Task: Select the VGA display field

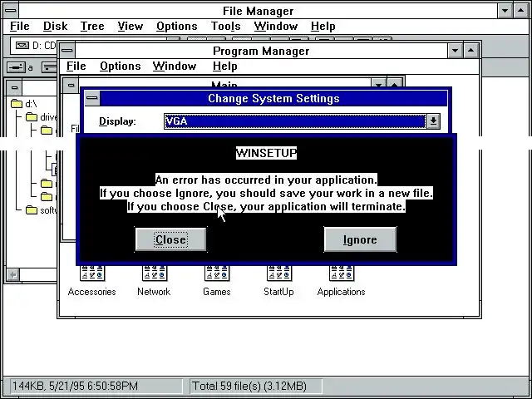Action: click(294, 121)
